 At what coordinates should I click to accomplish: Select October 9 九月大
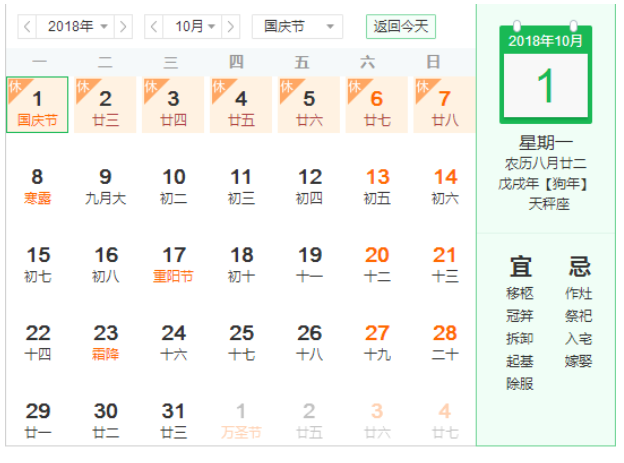pyautogui.click(x=105, y=186)
